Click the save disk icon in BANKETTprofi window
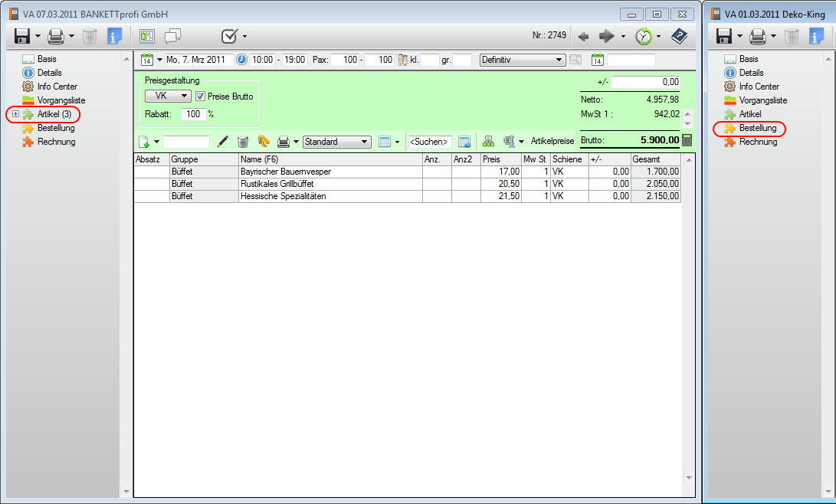 22,36
